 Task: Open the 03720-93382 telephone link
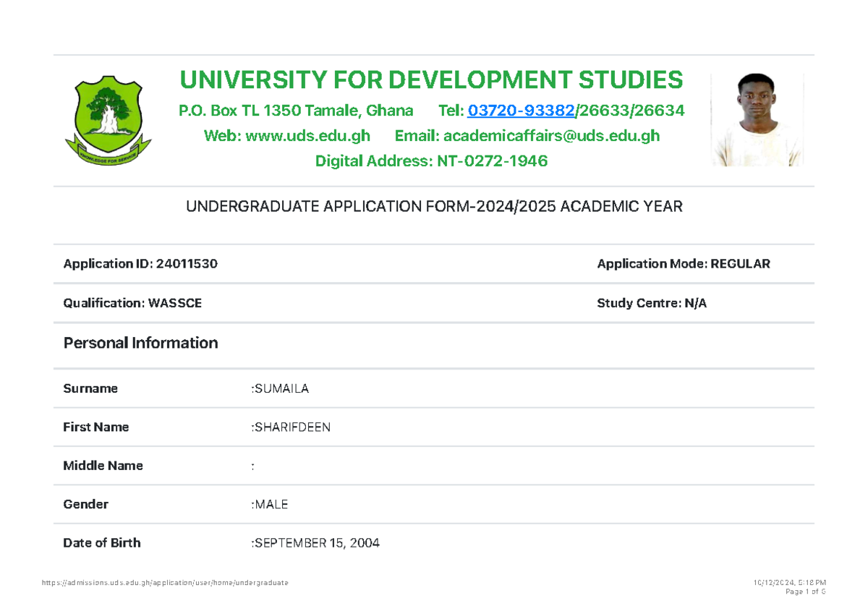[x=521, y=111]
